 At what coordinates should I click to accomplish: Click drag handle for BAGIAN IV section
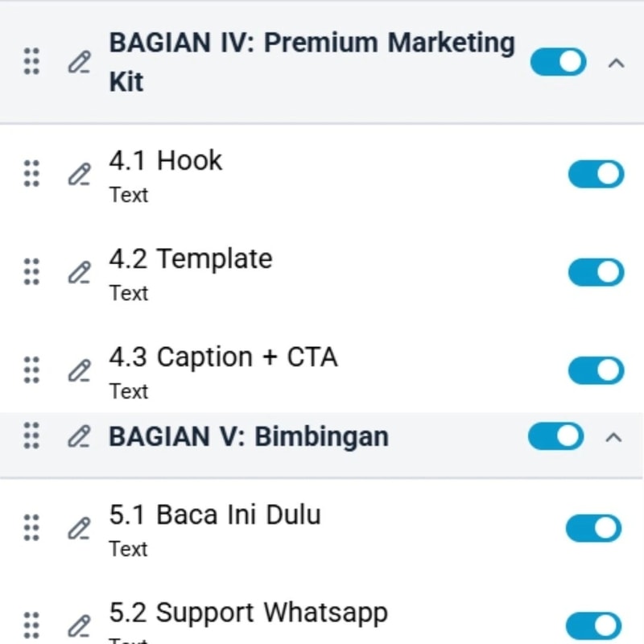[x=31, y=62]
